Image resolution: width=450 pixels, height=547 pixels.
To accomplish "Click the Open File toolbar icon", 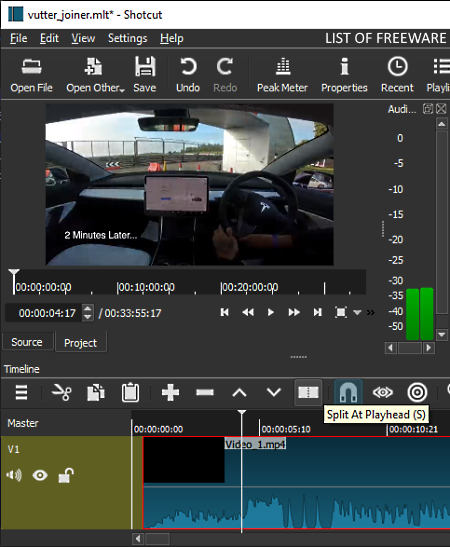I will [31, 75].
